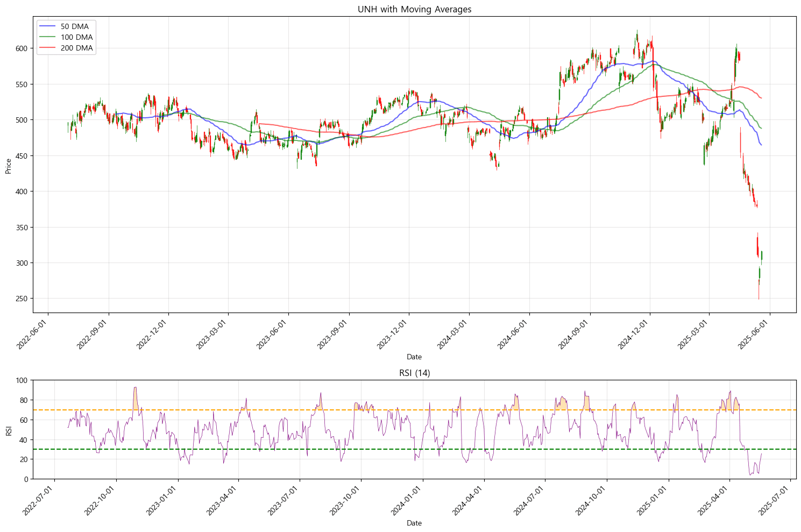Viewport: 801px width, 532px height.
Task: Click the 'Date' label under the price chart
Action: [x=414, y=357]
